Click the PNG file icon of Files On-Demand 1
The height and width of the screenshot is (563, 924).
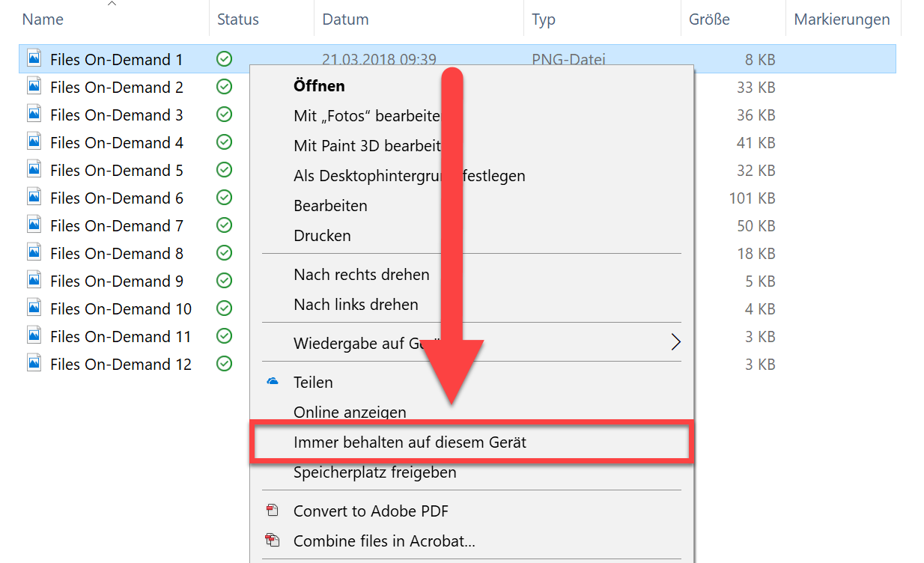pos(34,58)
